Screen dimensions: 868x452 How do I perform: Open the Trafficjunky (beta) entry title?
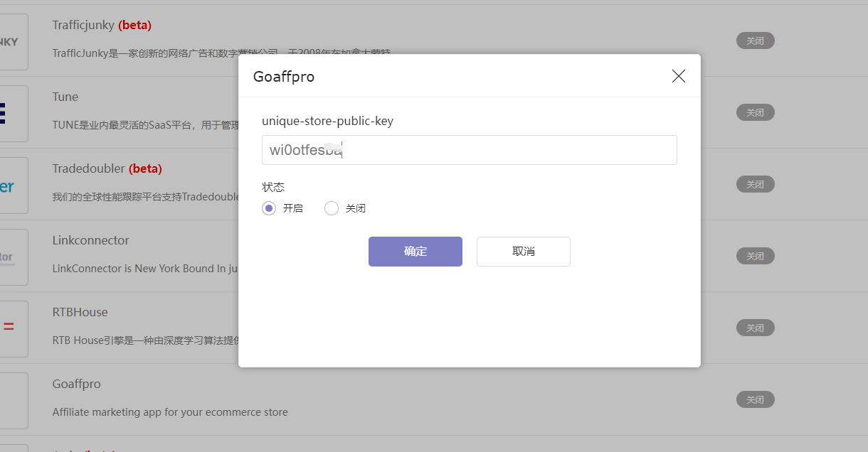[x=102, y=24]
